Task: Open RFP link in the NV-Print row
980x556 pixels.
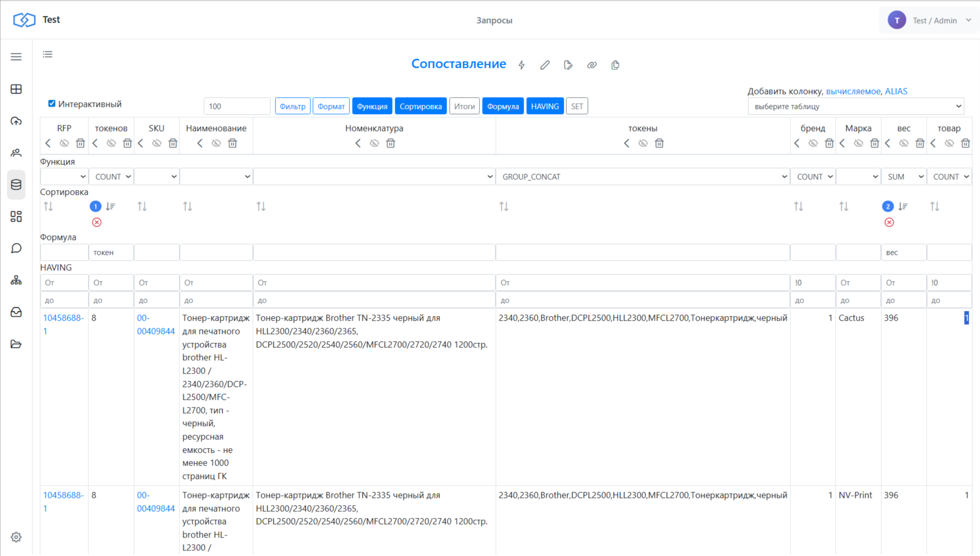Action: click(63, 502)
